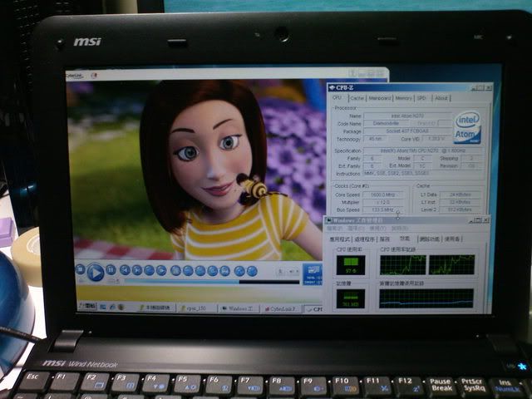
Task: Open the 說明 menu in Task Manager
Action: click(399, 229)
